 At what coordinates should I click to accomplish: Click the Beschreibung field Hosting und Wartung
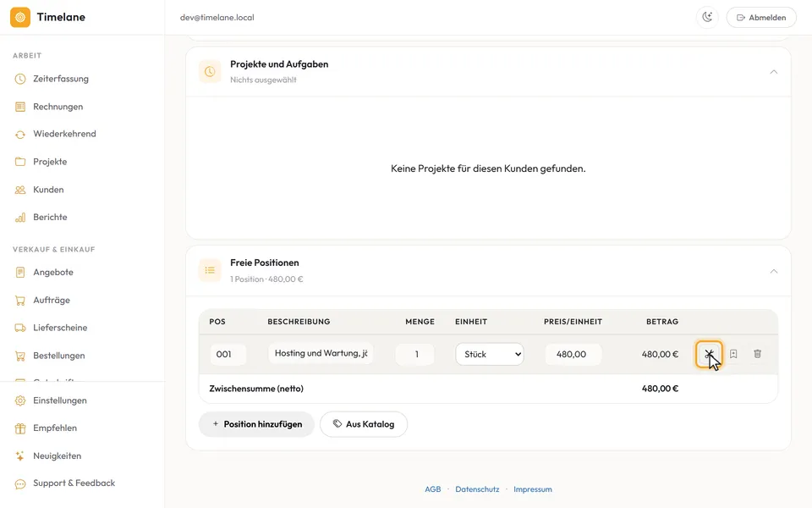click(x=321, y=354)
